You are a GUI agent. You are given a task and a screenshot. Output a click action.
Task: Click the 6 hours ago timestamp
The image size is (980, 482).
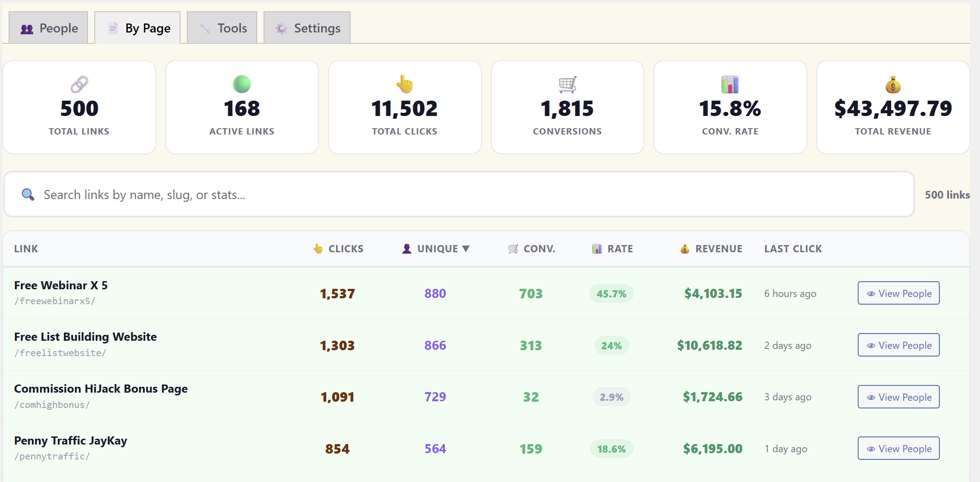tap(790, 294)
